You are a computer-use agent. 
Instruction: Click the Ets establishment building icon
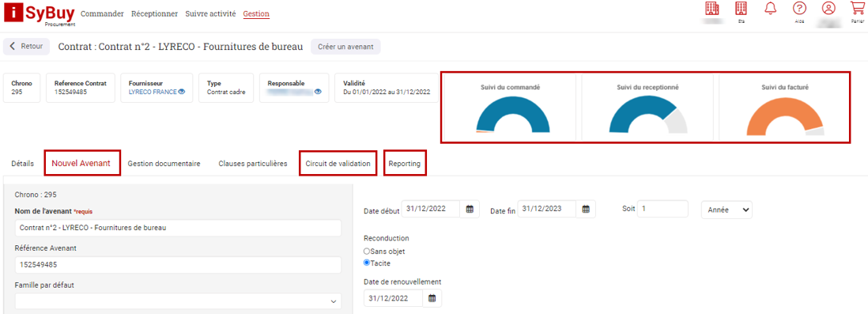tap(741, 9)
